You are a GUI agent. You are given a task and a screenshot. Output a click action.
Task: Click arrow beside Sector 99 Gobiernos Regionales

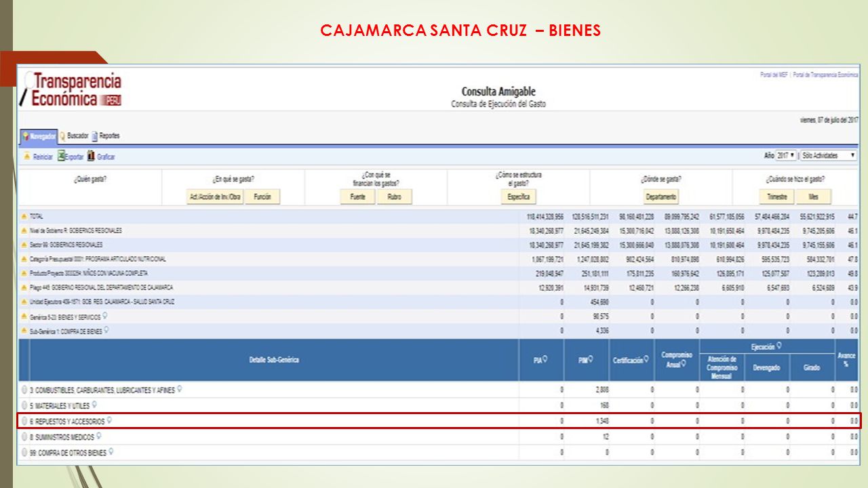(24, 245)
